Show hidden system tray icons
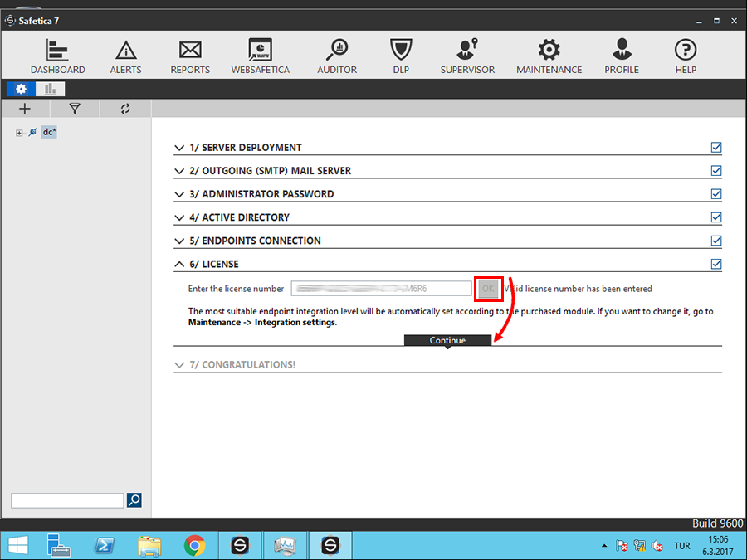The image size is (747, 560). tap(604, 546)
